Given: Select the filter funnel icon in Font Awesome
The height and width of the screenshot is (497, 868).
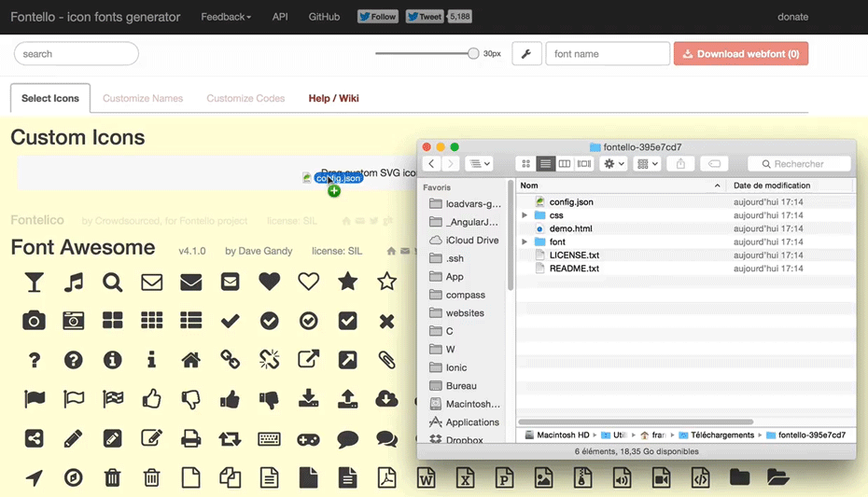Looking at the screenshot, I should (34, 282).
